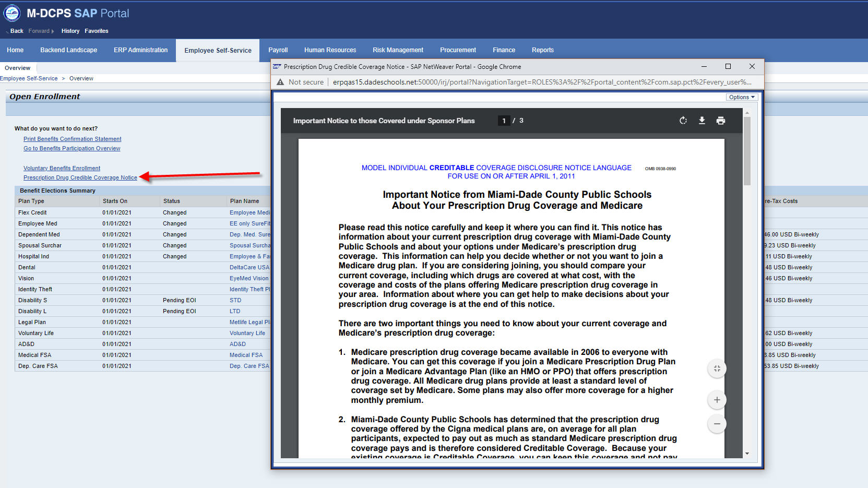Viewport: 868px width, 488px height.
Task: Open the STD plan link
Action: pos(235,300)
